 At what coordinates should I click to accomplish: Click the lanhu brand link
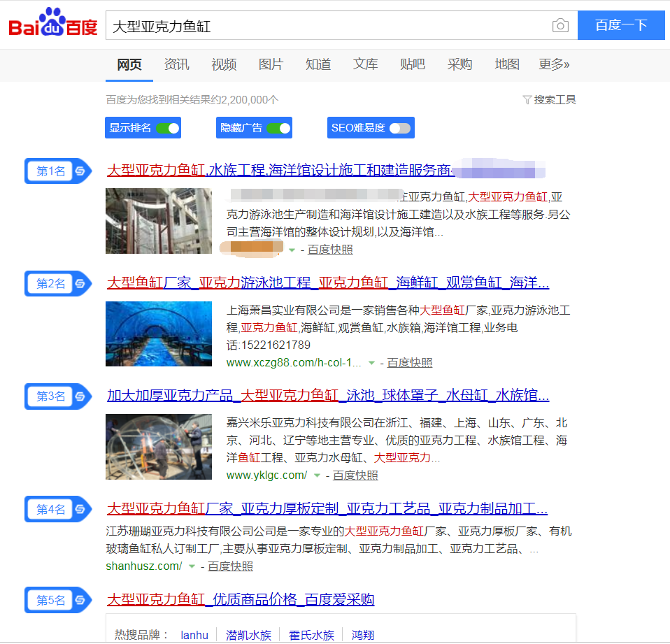[x=194, y=636]
